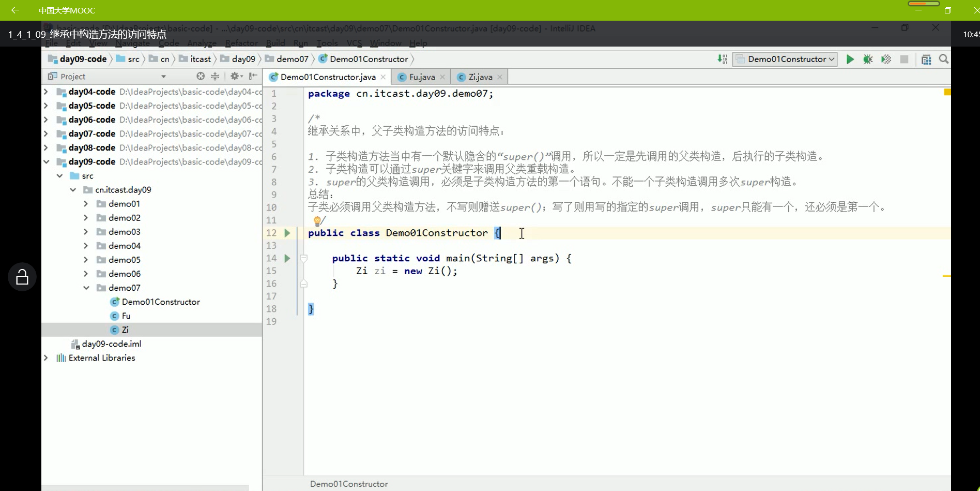Expand demo01 package
Image resolution: width=980 pixels, height=491 pixels.
click(86, 204)
